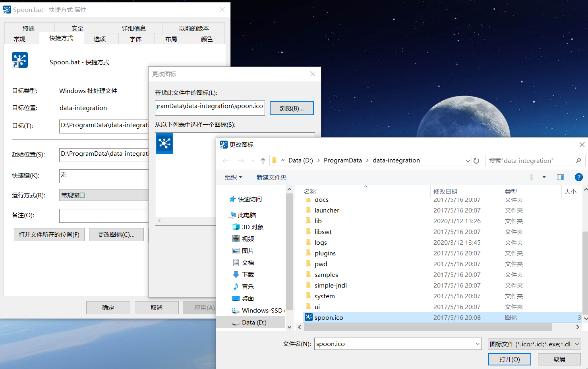
Task: Open the 图标文件 type filter dropdown
Action: [x=535, y=344]
